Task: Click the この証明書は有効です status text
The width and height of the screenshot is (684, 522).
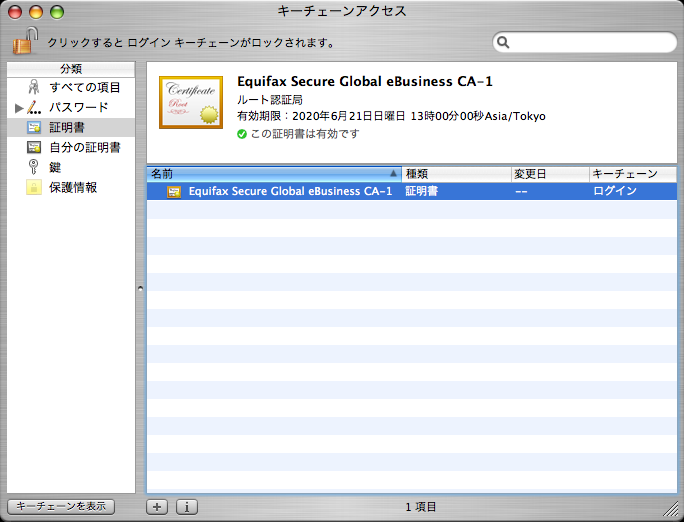Action: point(305,134)
